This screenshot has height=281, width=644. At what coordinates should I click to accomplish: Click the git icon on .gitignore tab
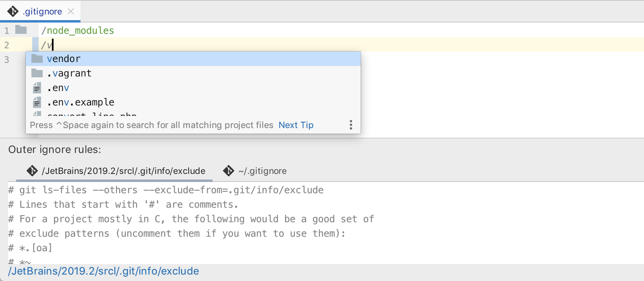pyautogui.click(x=13, y=11)
